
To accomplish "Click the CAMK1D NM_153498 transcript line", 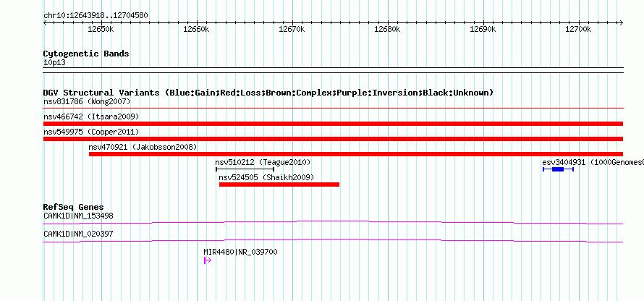I will (333, 223).
